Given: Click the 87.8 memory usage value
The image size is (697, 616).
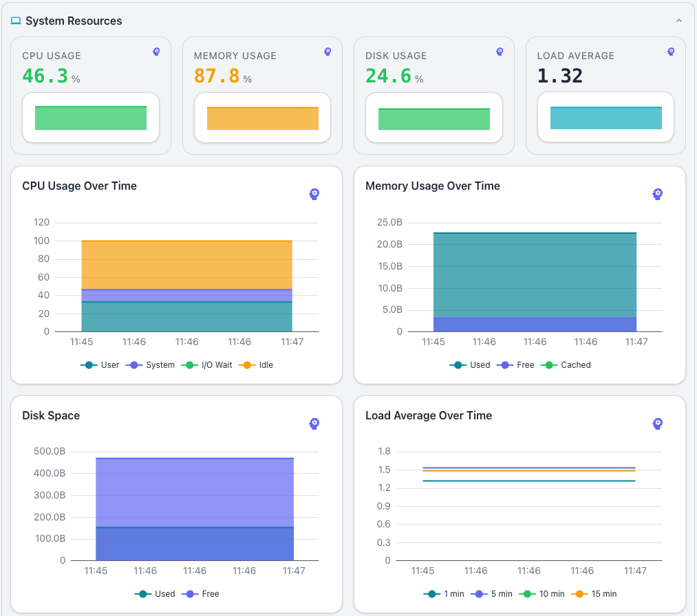Looking at the screenshot, I should pos(217,76).
